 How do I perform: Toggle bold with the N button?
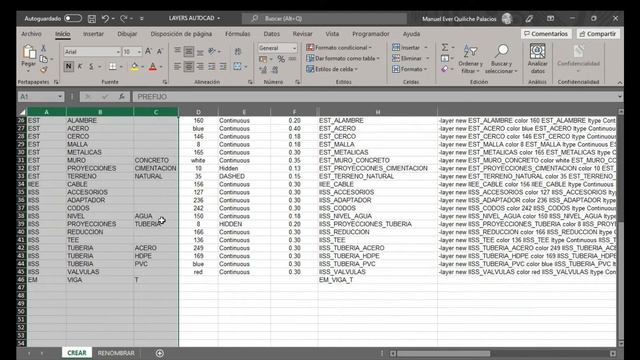coord(69,66)
